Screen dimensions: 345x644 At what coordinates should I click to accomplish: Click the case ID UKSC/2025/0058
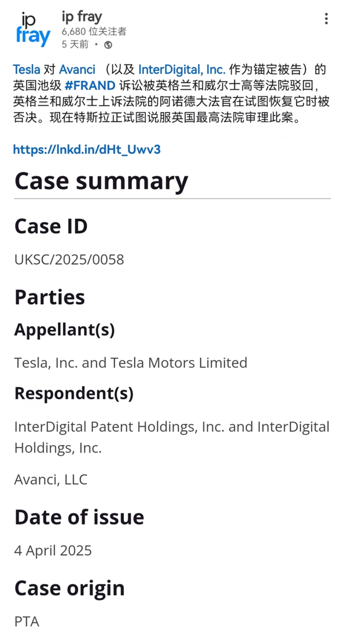69,259
